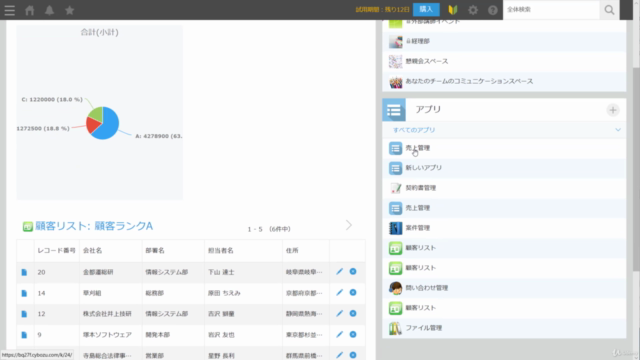
Task: Open the 新しいアプリ app entry
Action: tap(504, 168)
